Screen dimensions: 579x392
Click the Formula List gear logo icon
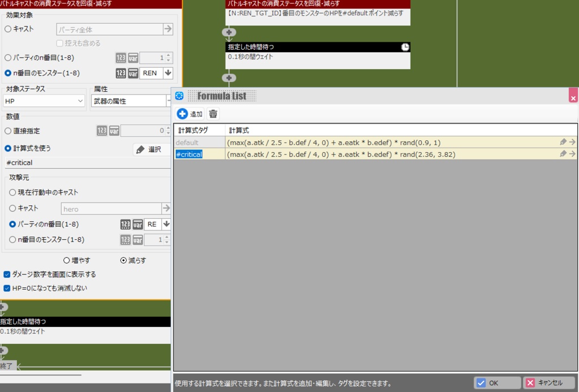(179, 96)
